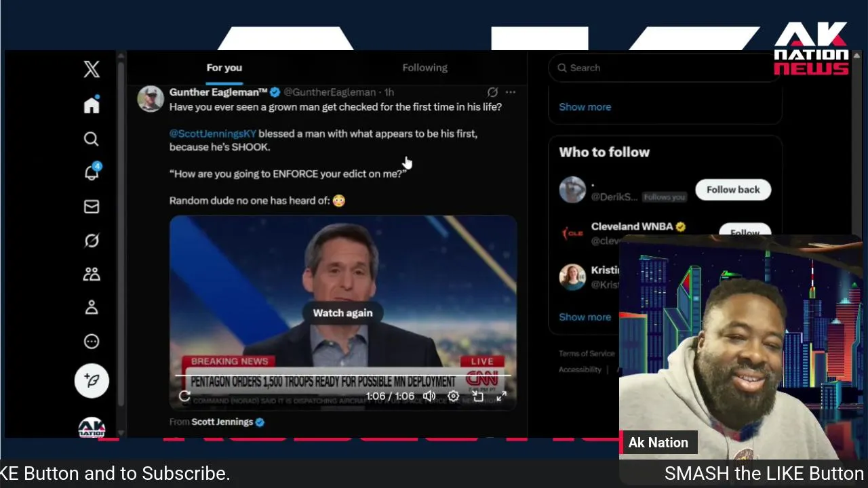Mute the video with the speaker icon
The image size is (868, 488).
[x=429, y=396]
